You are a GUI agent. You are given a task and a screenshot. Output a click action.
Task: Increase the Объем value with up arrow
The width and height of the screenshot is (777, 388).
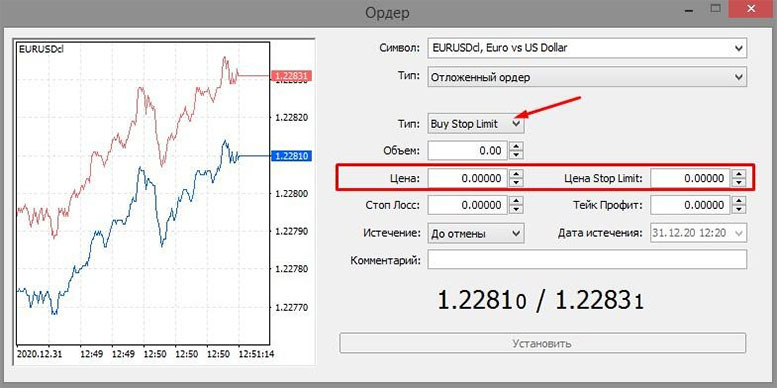pos(516,146)
